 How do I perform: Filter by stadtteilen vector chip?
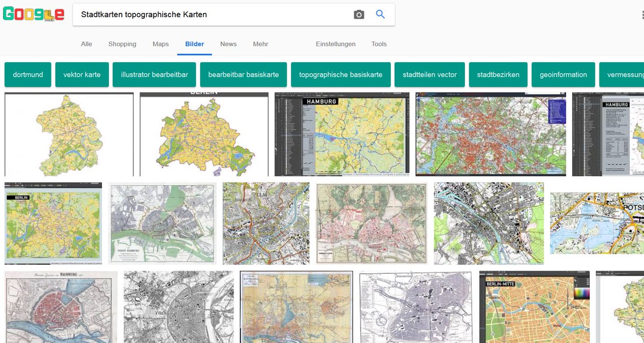pyautogui.click(x=430, y=74)
